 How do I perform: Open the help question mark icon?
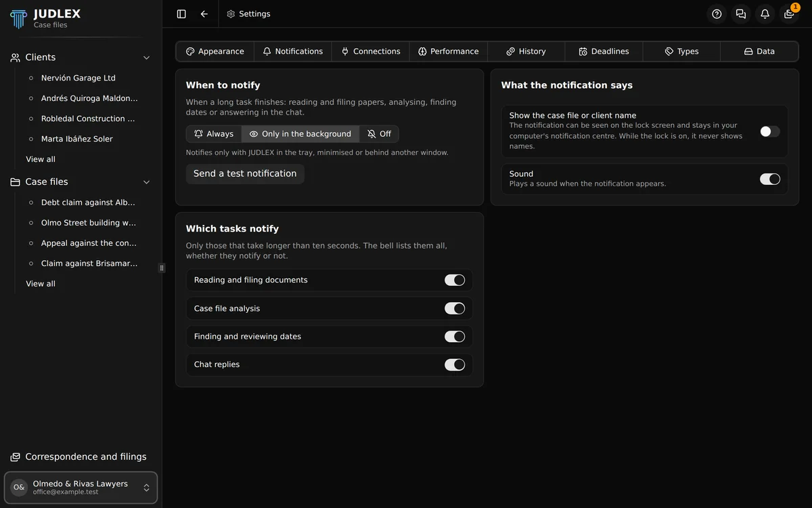click(x=717, y=14)
